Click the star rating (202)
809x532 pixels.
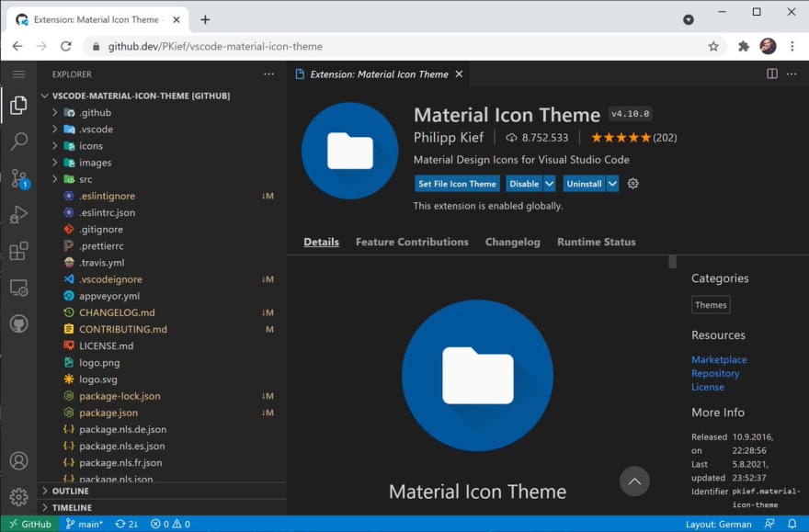(633, 137)
